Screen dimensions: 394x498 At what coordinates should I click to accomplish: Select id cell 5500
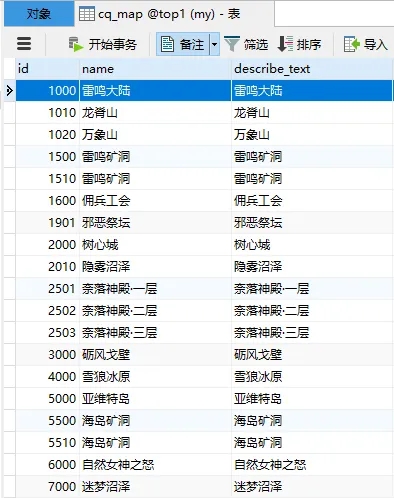point(47,421)
